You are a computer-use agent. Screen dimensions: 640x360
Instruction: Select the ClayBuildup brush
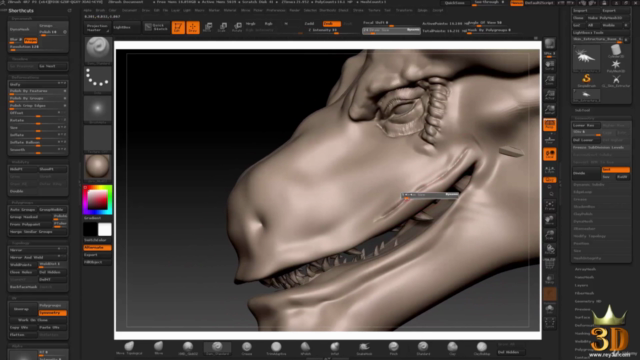pos(482,348)
